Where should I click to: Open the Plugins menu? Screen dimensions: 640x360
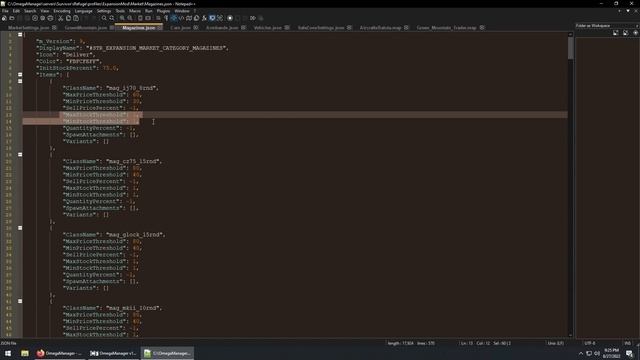pyautogui.click(x=163, y=11)
